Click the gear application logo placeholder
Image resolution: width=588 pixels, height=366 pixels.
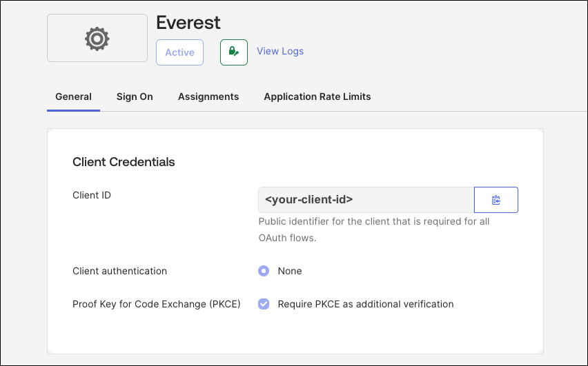(97, 39)
